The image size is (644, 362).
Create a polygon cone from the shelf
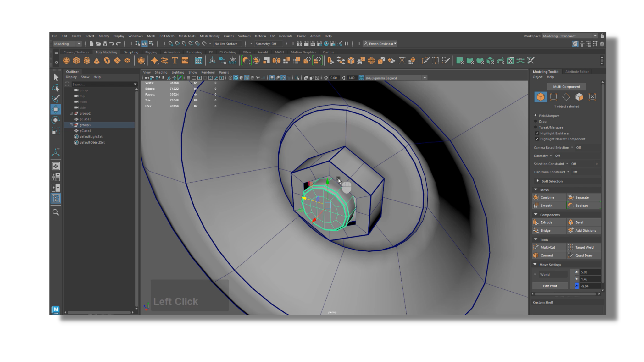click(x=97, y=61)
